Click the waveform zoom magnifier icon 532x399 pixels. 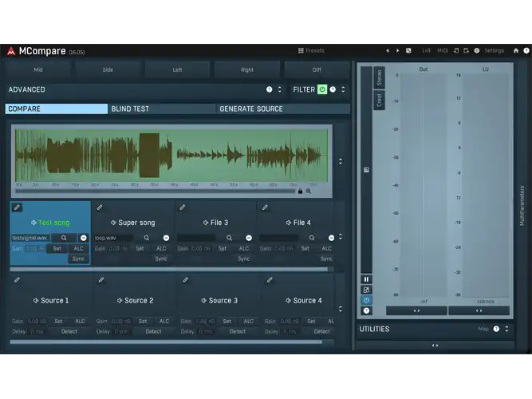click(x=309, y=192)
